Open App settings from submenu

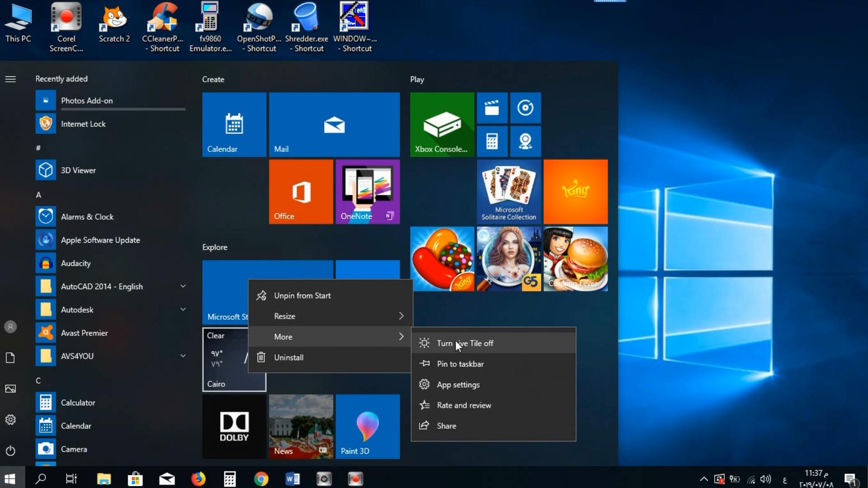coord(493,385)
